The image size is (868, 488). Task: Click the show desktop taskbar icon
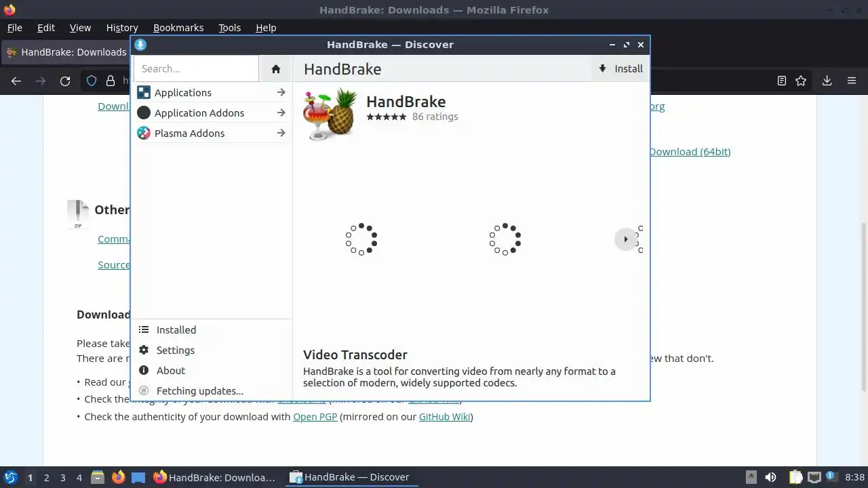pos(138,477)
